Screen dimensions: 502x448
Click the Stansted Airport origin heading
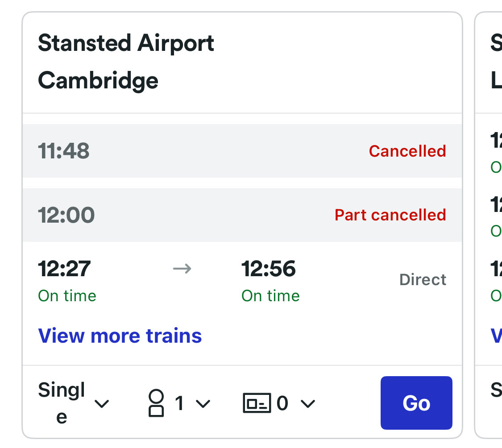(x=126, y=43)
